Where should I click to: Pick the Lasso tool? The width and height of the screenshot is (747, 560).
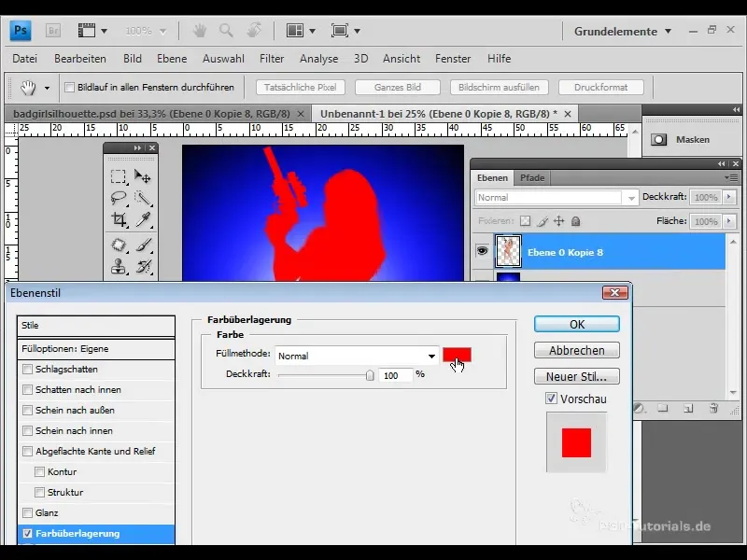tap(119, 198)
